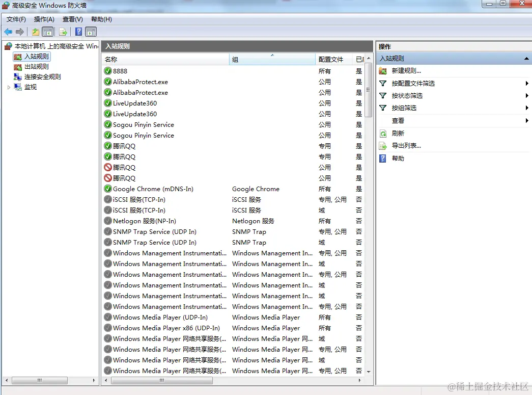The image size is (532, 395).
Task: Click the filter icon next to 按组筛选
Action: [383, 108]
